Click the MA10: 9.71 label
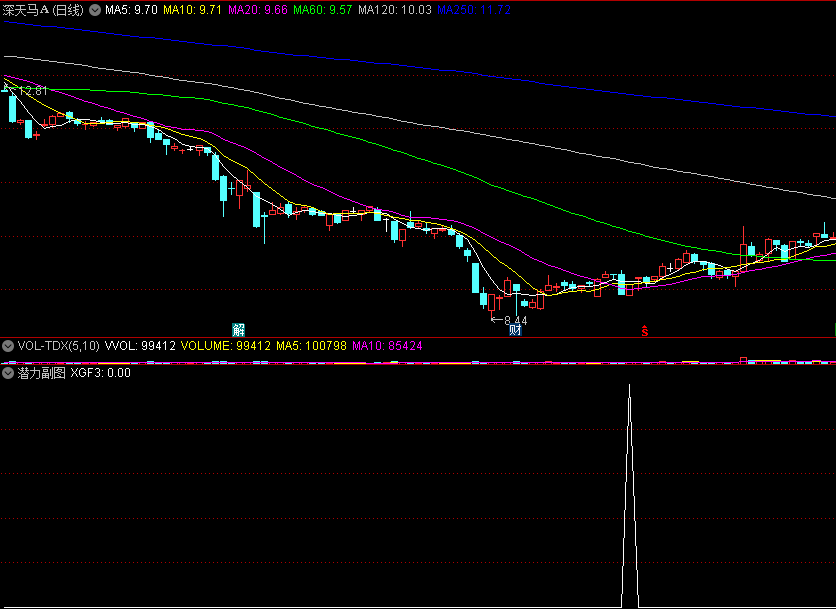Viewport: 836px width, 609px height. coord(192,10)
